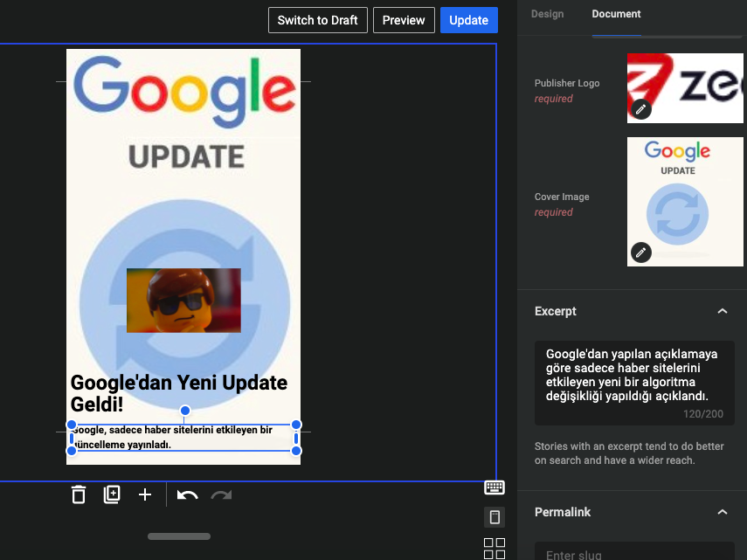Edit the Cover Image with pencil icon
The image size is (747, 560).
click(x=640, y=252)
